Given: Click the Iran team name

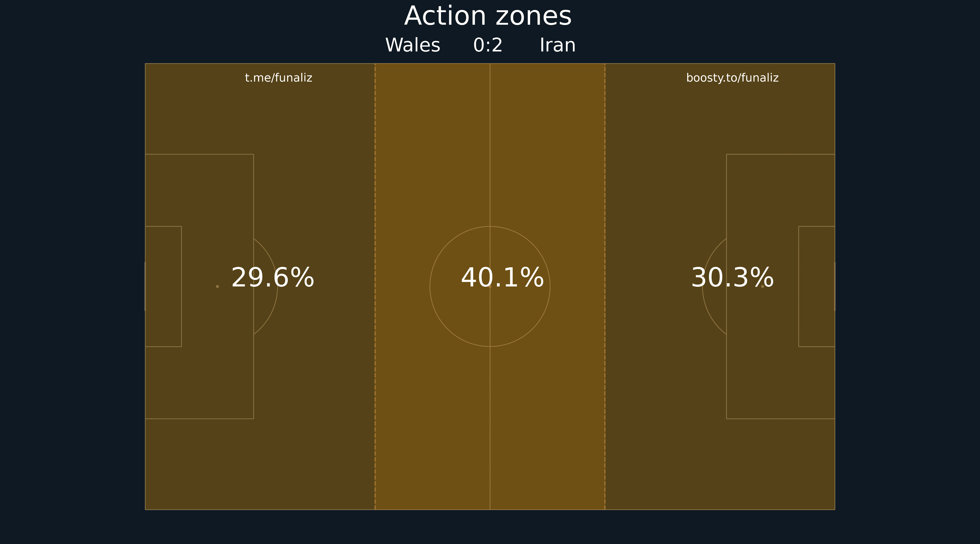Looking at the screenshot, I should [557, 45].
